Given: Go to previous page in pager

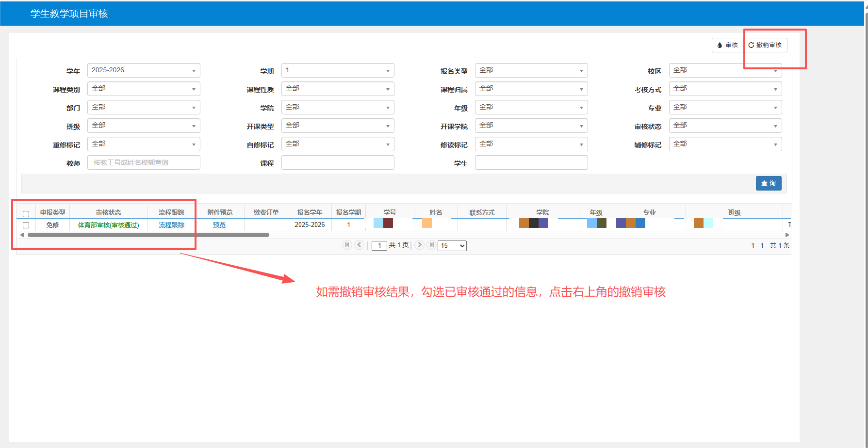Looking at the screenshot, I should tap(359, 245).
